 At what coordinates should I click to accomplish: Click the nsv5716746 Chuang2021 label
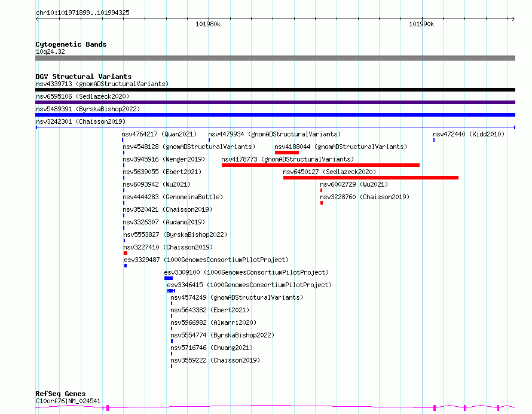212,348
